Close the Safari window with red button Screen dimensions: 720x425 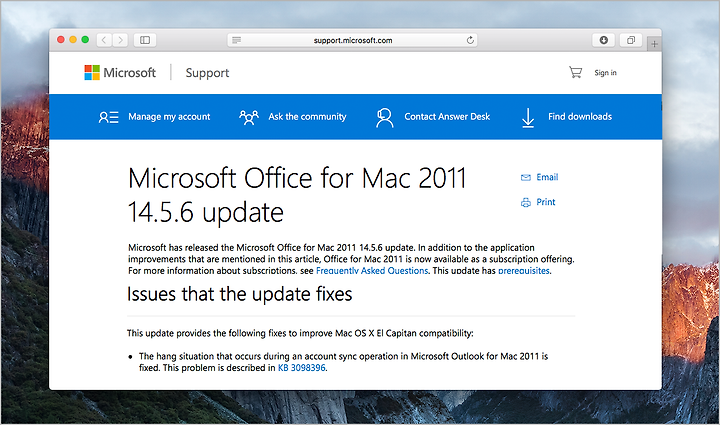pos(61,40)
